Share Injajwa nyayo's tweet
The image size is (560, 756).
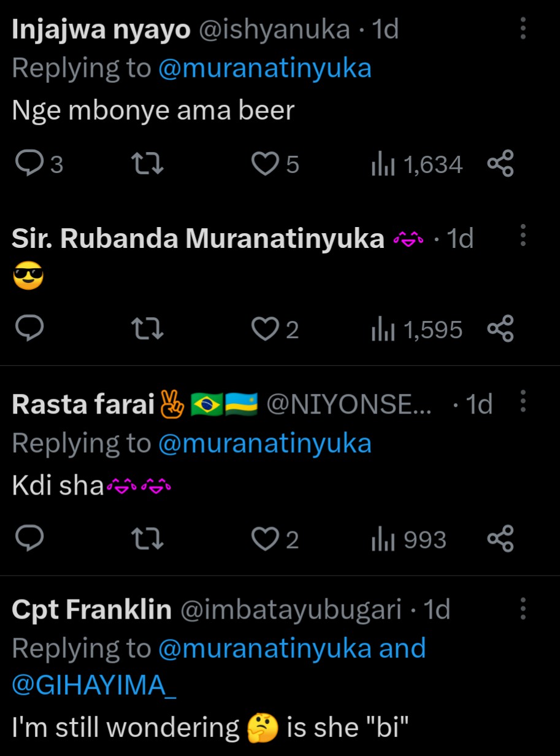pos(500,164)
